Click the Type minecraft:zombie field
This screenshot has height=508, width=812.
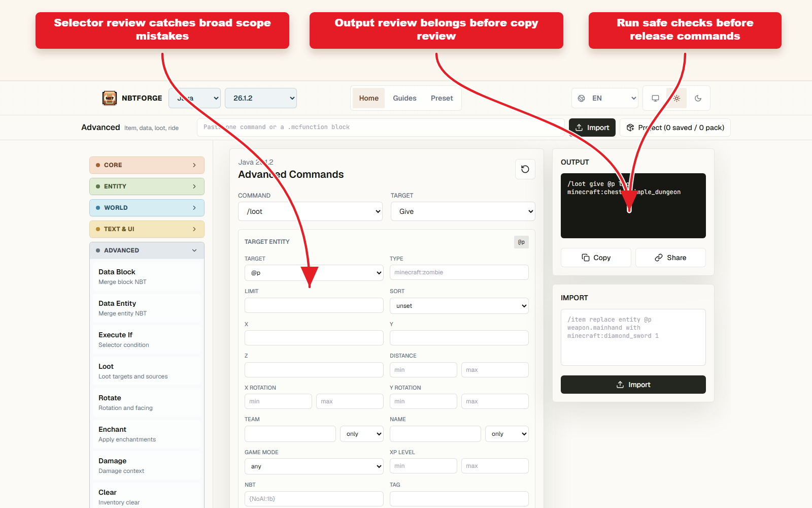tap(459, 272)
